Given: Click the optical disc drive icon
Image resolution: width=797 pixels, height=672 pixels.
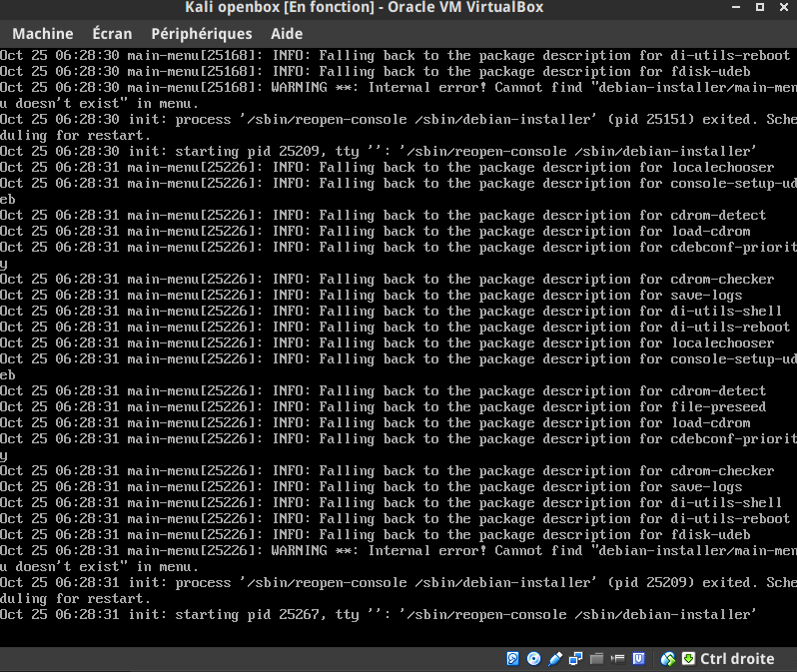Looking at the screenshot, I should click(534, 659).
